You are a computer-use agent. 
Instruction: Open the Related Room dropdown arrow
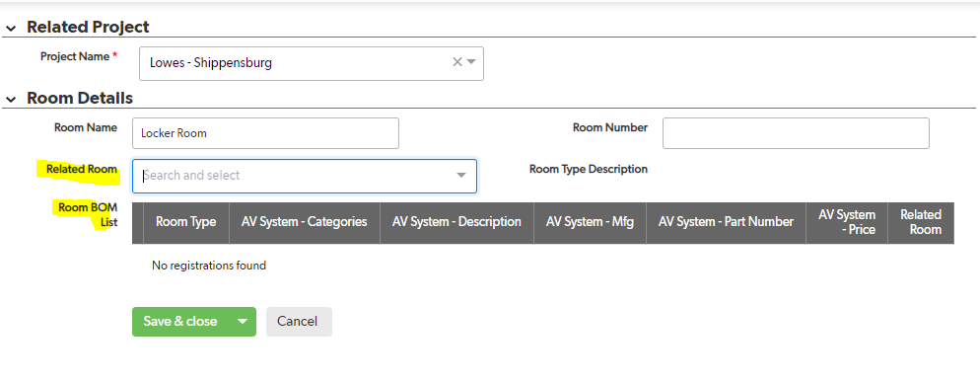(461, 176)
